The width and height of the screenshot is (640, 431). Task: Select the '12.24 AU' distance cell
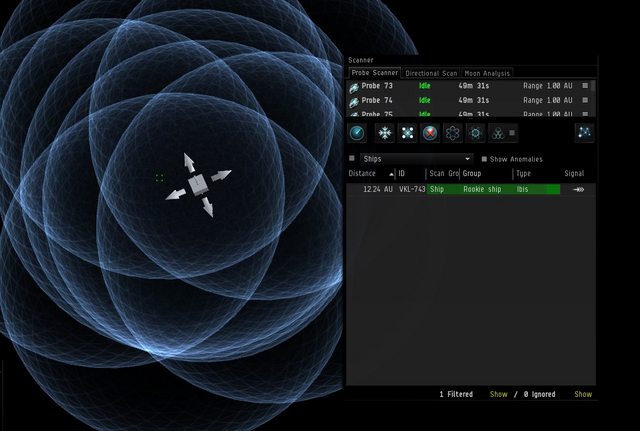pos(378,189)
